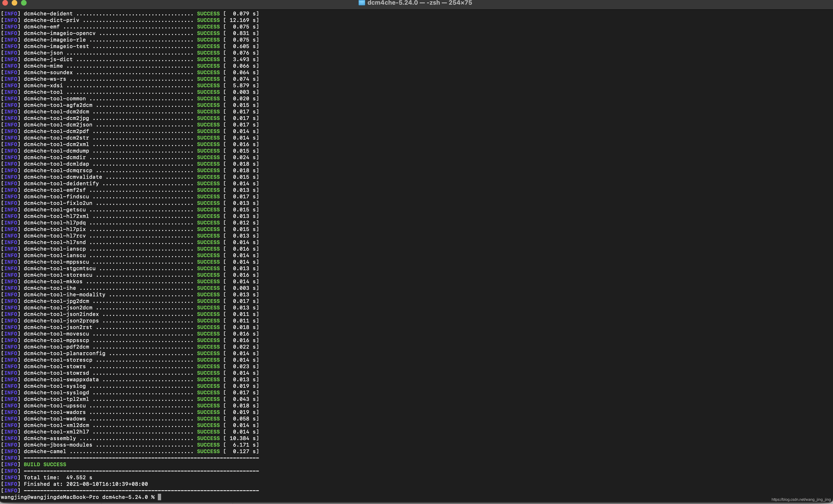This screenshot has width=833, height=504.
Task: Click the Total time 49.552 s line
Action: (x=58, y=477)
